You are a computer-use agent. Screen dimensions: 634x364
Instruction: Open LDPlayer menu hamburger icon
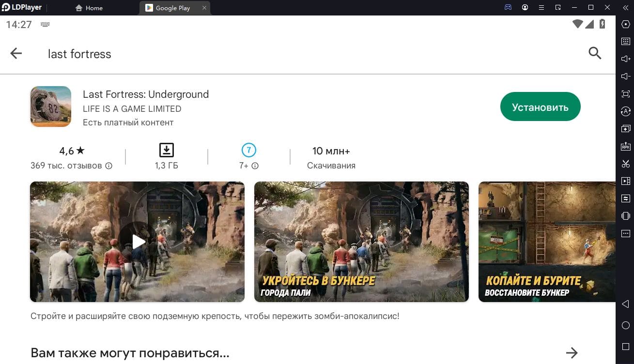541,7
